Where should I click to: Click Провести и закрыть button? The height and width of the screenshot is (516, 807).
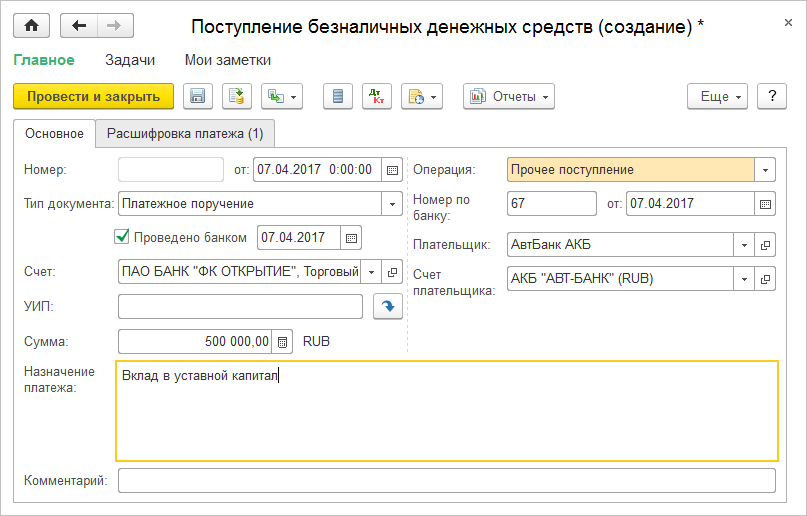93,96
